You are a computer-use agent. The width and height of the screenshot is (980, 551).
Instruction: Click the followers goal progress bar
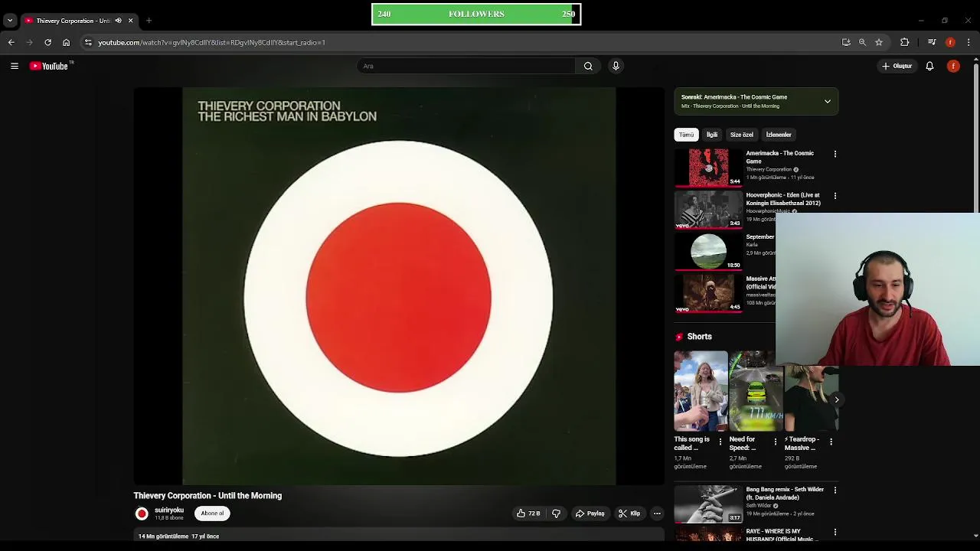[x=476, y=14]
